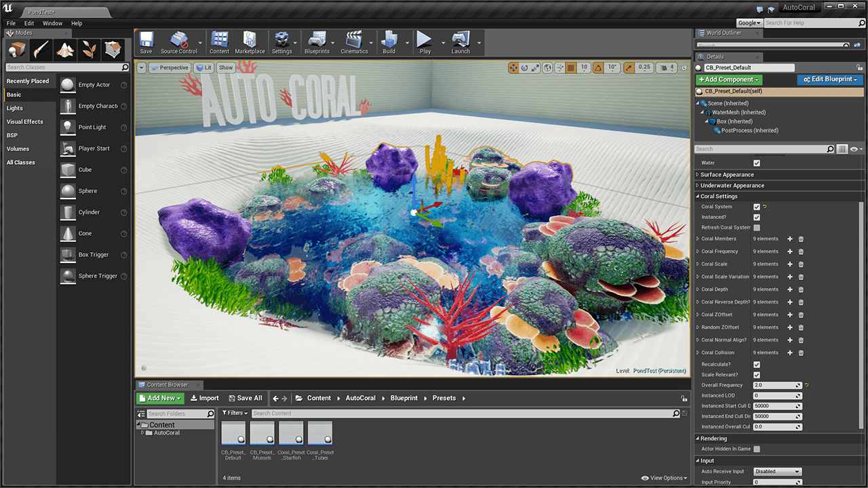Click the Build toolbar icon

point(389,42)
